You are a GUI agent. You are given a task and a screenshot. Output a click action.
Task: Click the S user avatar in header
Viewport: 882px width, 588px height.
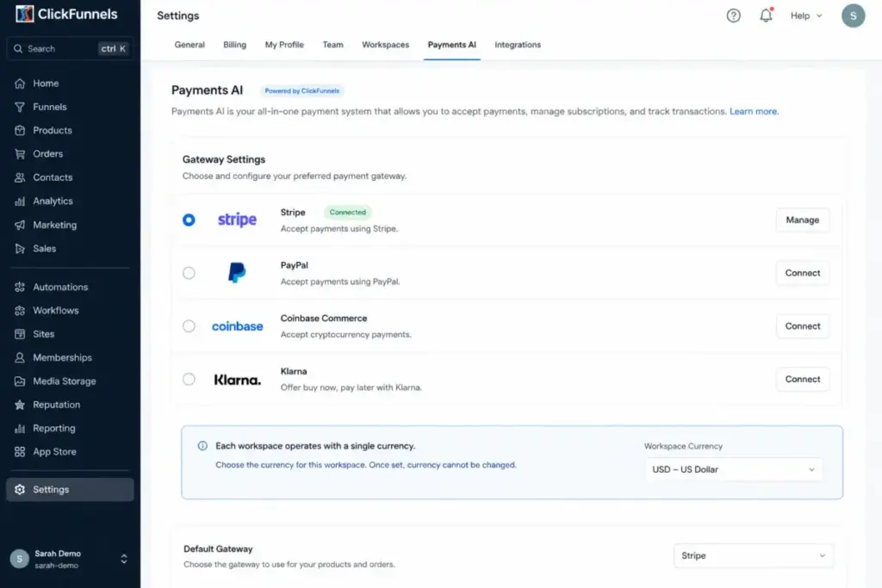[853, 15]
